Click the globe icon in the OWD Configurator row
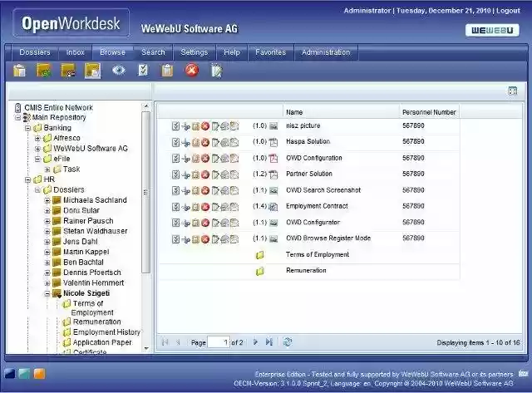The width and height of the screenshot is (532, 393). tap(224, 223)
